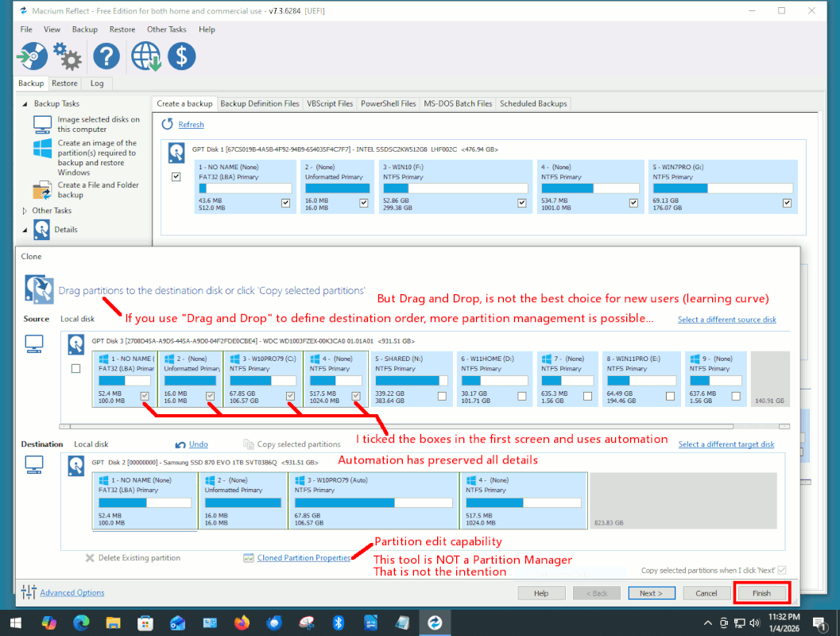Open Firefox from the taskbar
The width and height of the screenshot is (840, 636).
click(242, 622)
